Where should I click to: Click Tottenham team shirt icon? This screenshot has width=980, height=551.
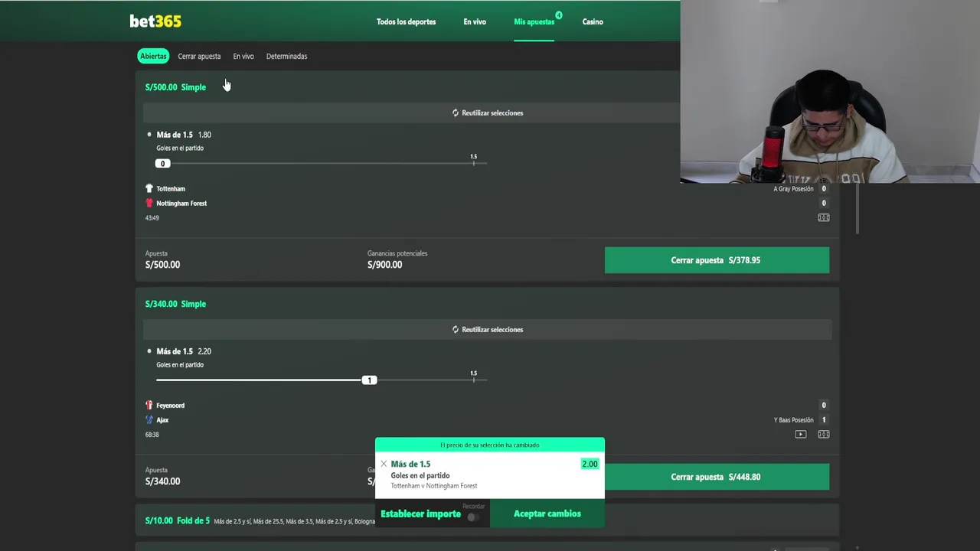point(149,188)
